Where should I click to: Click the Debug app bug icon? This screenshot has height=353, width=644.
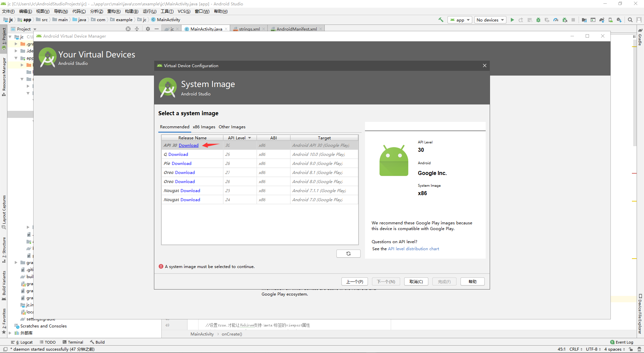tap(538, 20)
